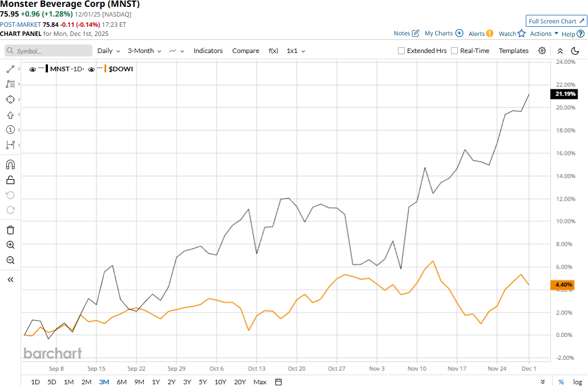Select the trend line drawing tool
Viewport: 588px width, 386px height.
(10, 69)
